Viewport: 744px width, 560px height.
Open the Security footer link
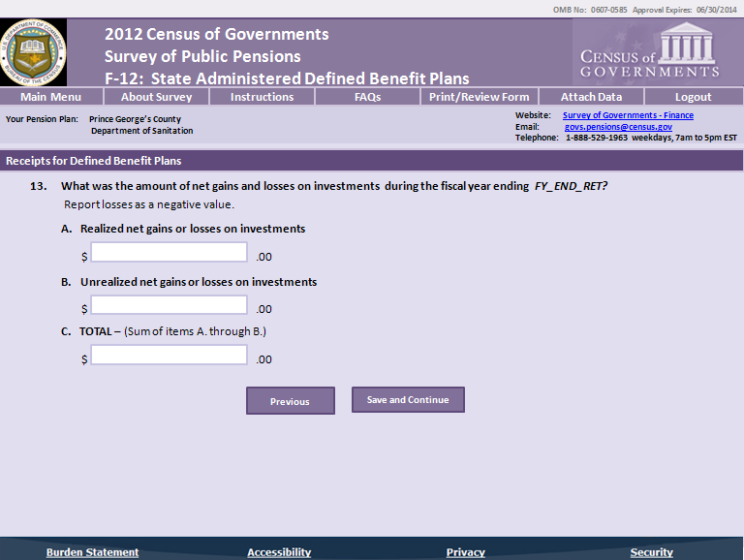(651, 552)
